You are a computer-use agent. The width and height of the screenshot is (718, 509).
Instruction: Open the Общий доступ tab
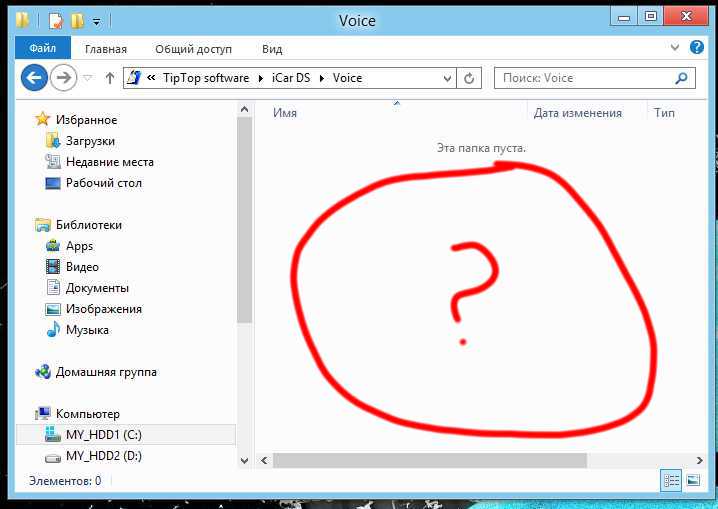[193, 48]
